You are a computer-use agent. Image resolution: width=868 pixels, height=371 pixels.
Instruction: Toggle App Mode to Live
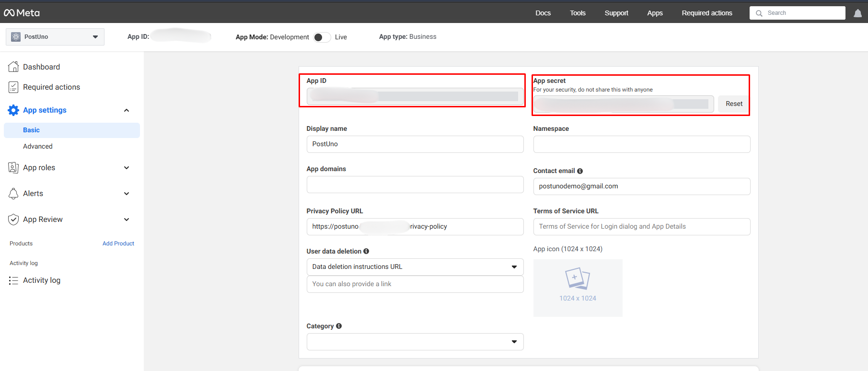(322, 37)
